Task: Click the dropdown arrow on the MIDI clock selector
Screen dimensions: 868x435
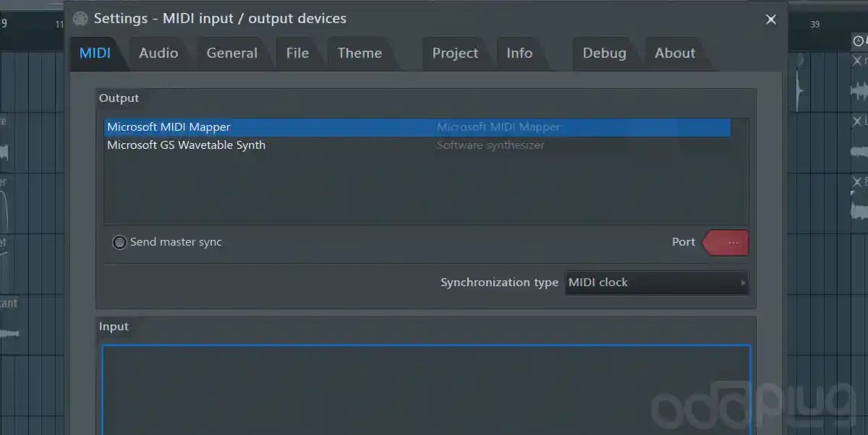Action: pyautogui.click(x=743, y=283)
